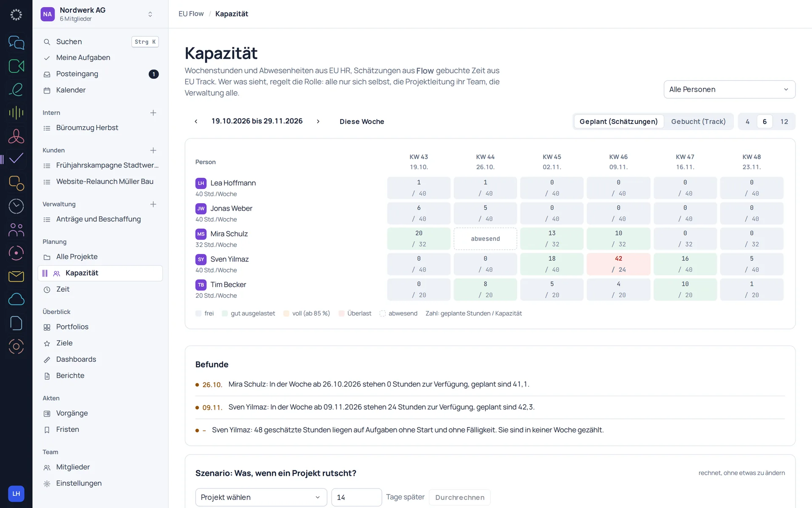Screen dimensions: 812x508
Task: Go to the next date range
Action: tap(318, 121)
